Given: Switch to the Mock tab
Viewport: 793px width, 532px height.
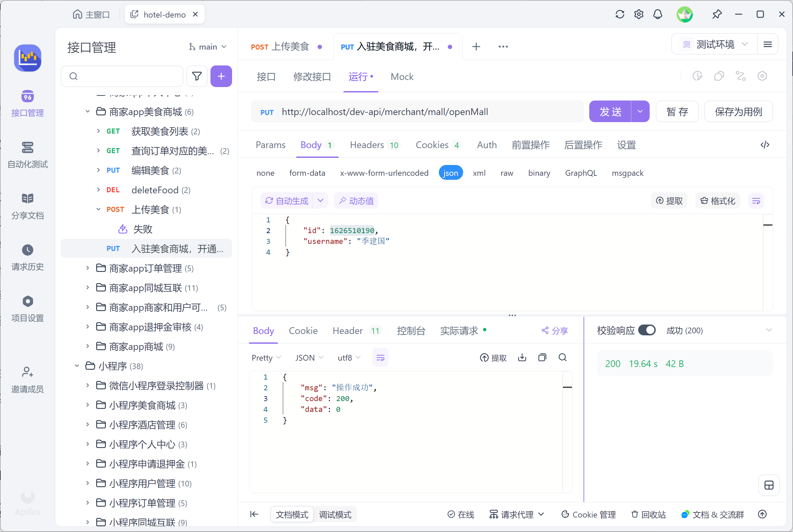Looking at the screenshot, I should [402, 77].
